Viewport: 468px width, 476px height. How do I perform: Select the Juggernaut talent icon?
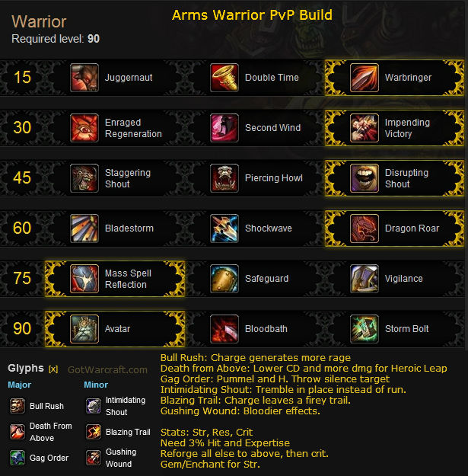84,78
